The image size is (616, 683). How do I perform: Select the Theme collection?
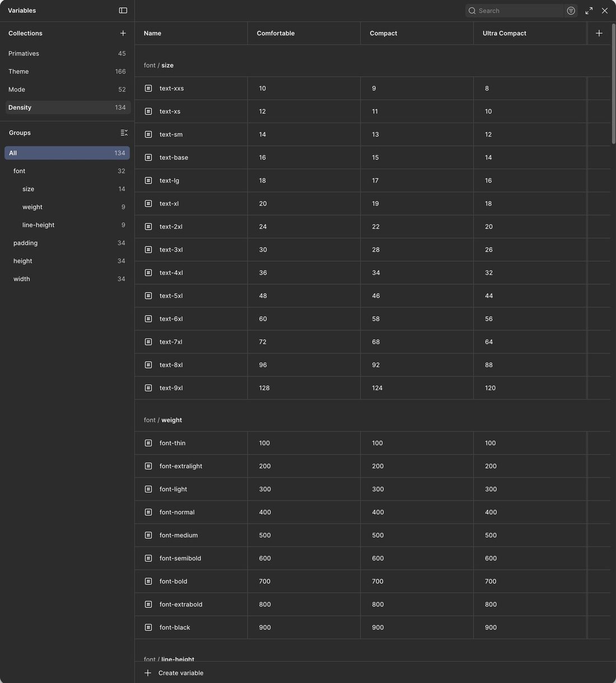pos(67,71)
